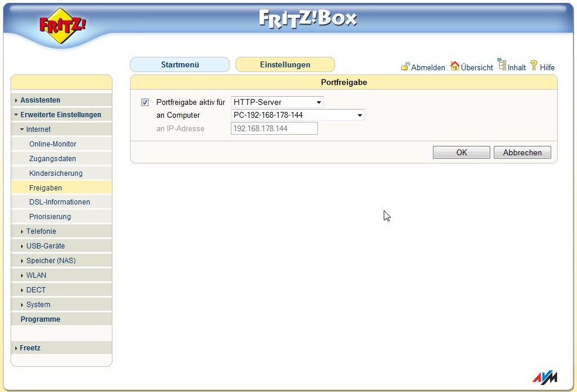This screenshot has width=577, height=392.
Task: Open Online-Monitor page
Action: (x=62, y=144)
